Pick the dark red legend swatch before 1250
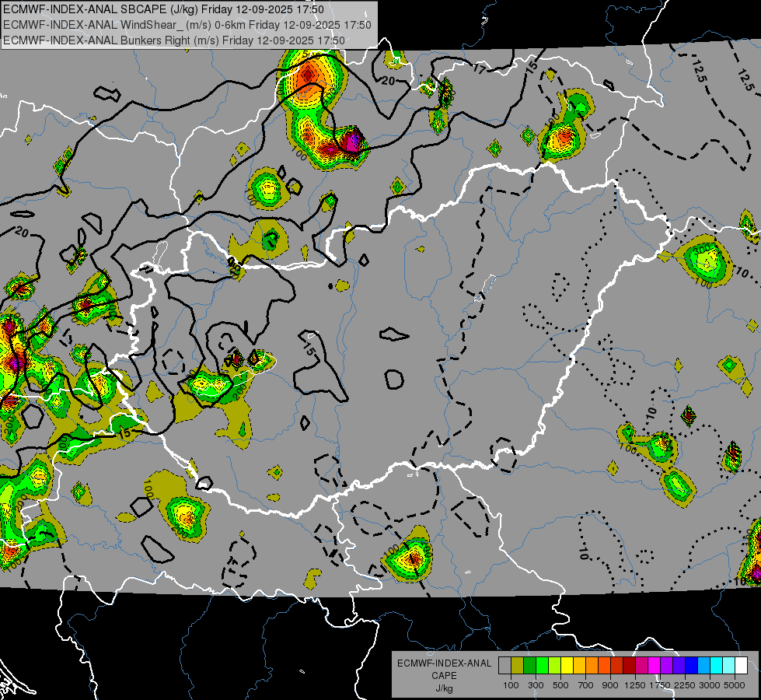The height and width of the screenshot is (700, 761). point(629,665)
